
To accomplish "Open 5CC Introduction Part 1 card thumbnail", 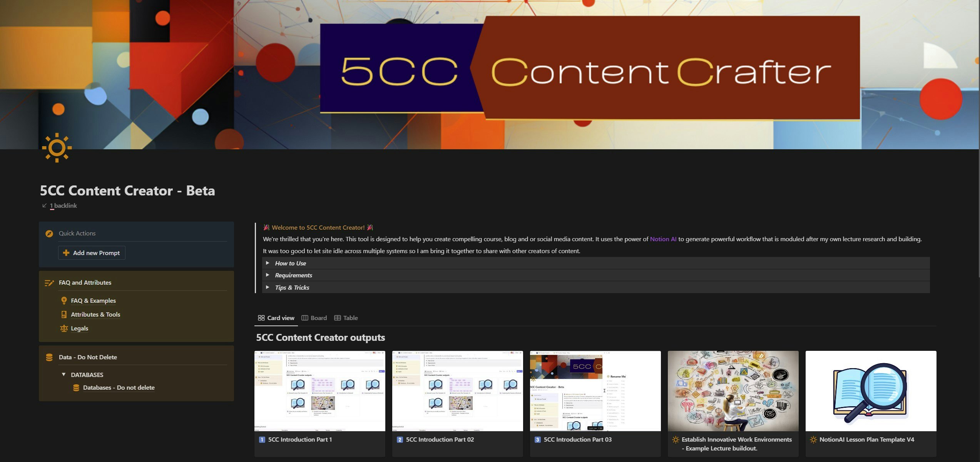I will tap(320, 391).
